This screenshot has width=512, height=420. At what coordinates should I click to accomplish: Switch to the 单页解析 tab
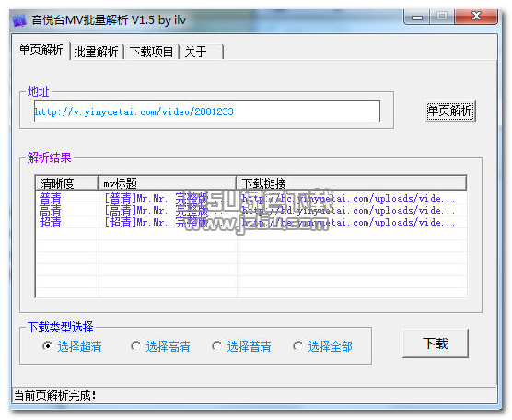click(x=41, y=51)
